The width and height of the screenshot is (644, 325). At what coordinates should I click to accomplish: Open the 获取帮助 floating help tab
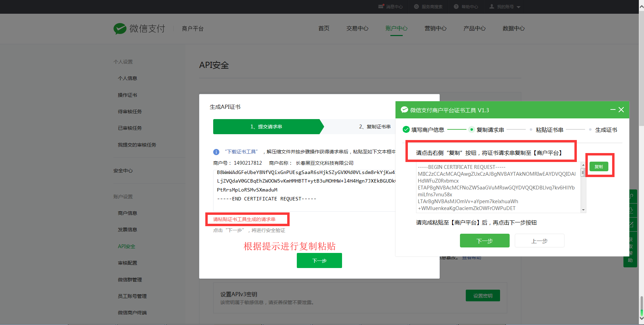tap(630, 249)
